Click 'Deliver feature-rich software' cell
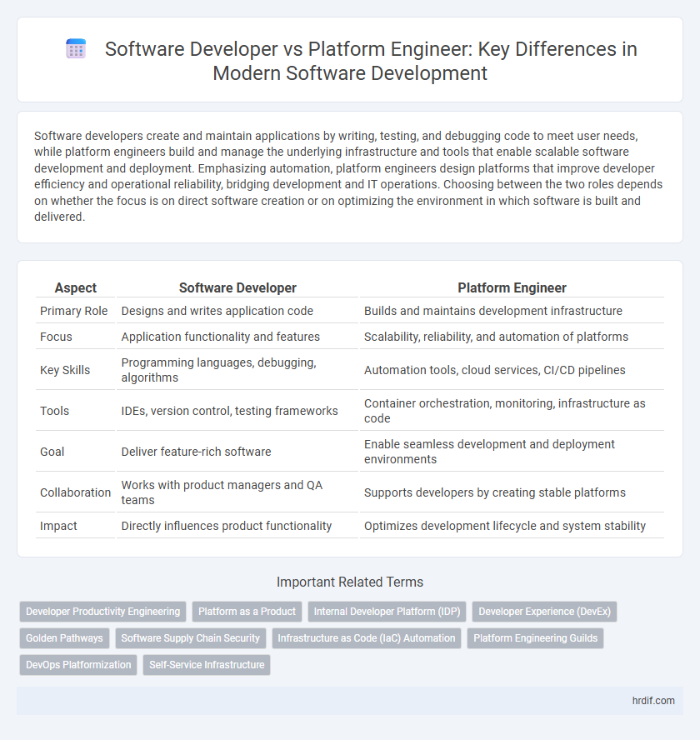Image resolution: width=700 pixels, height=740 pixels. pyautogui.click(x=237, y=452)
